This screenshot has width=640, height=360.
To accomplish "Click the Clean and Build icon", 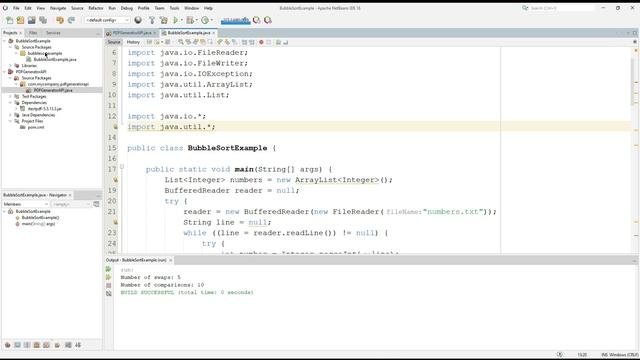I will [164, 20].
